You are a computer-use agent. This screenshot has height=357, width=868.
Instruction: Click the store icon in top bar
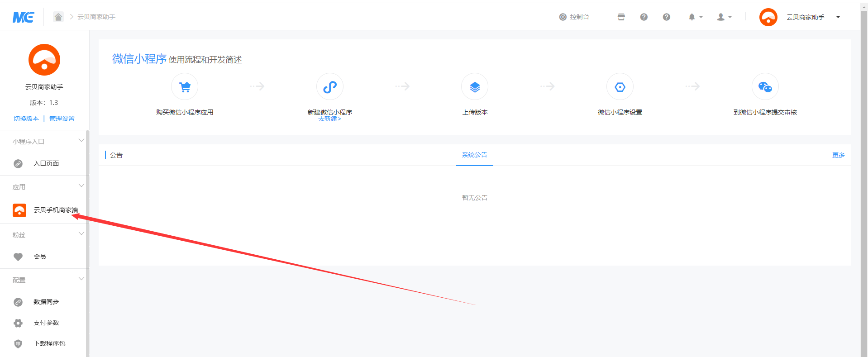621,17
